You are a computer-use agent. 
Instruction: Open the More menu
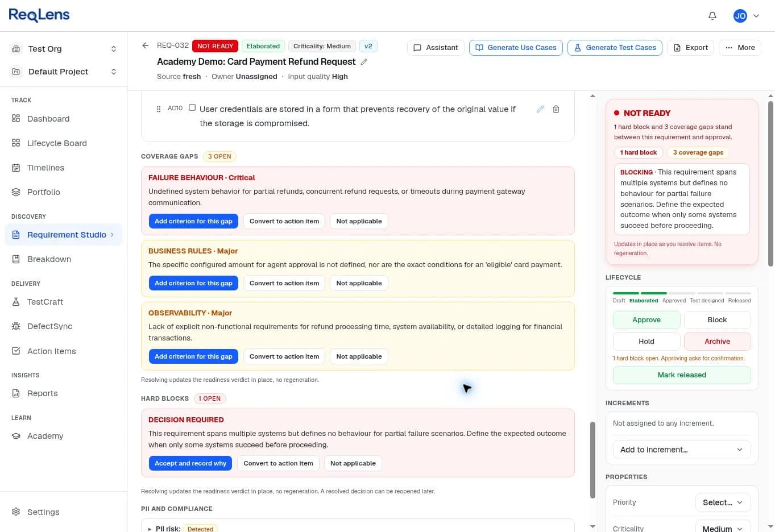coord(740,48)
